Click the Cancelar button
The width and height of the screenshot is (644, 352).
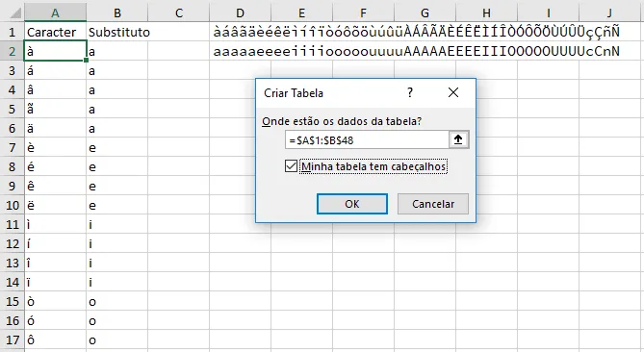point(433,204)
